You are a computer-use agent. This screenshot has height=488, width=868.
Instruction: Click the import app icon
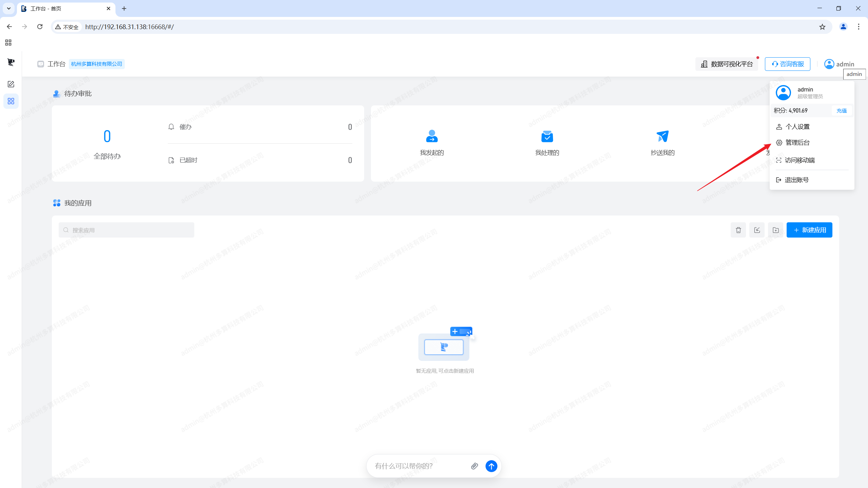[757, 230]
